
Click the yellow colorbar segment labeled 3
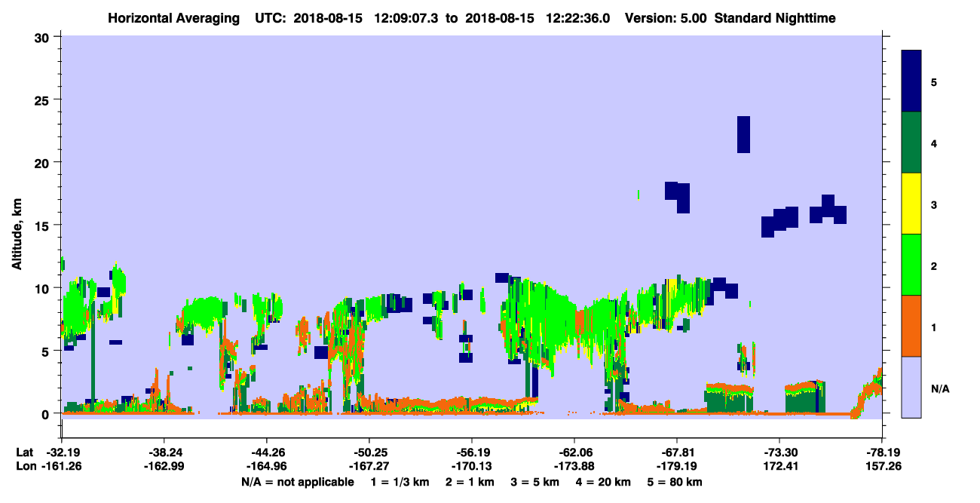pos(911,204)
